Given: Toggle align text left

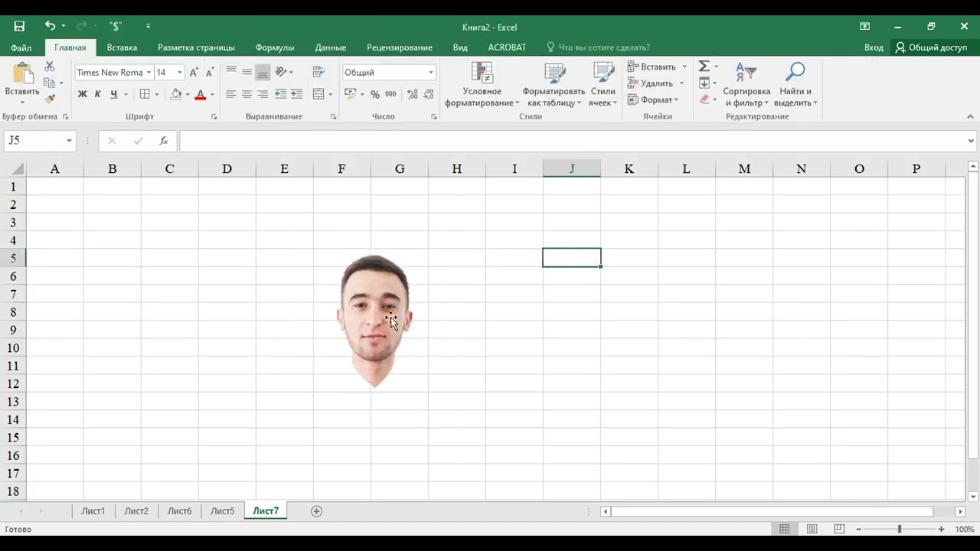Looking at the screenshot, I should click(x=231, y=94).
